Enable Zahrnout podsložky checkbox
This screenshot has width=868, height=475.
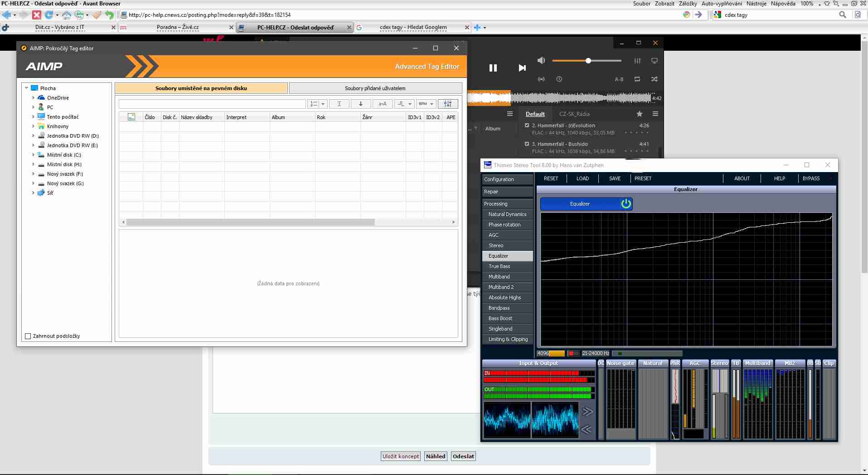pos(28,336)
